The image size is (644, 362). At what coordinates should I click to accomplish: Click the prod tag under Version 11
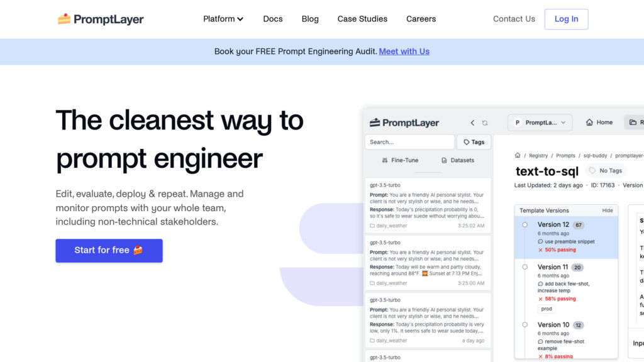(547, 309)
